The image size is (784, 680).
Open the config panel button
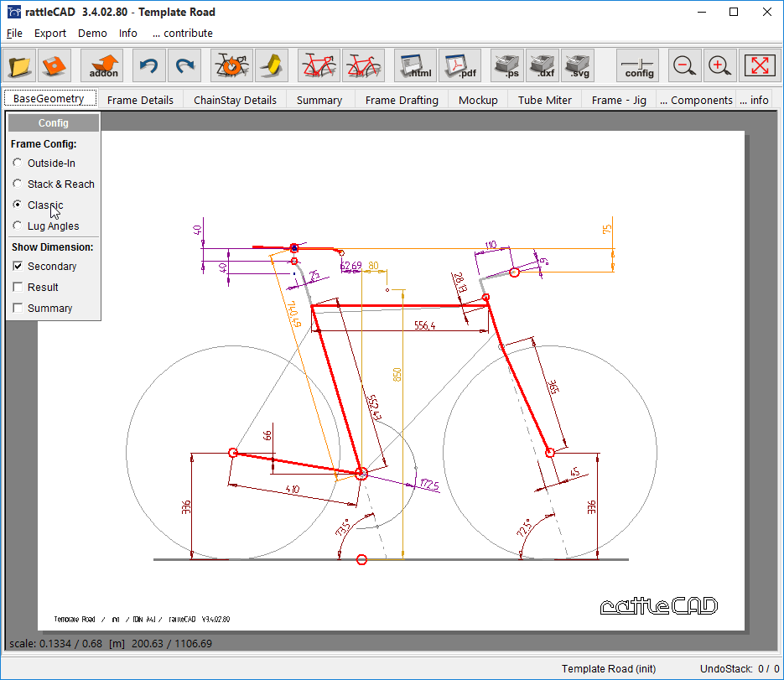(638, 65)
